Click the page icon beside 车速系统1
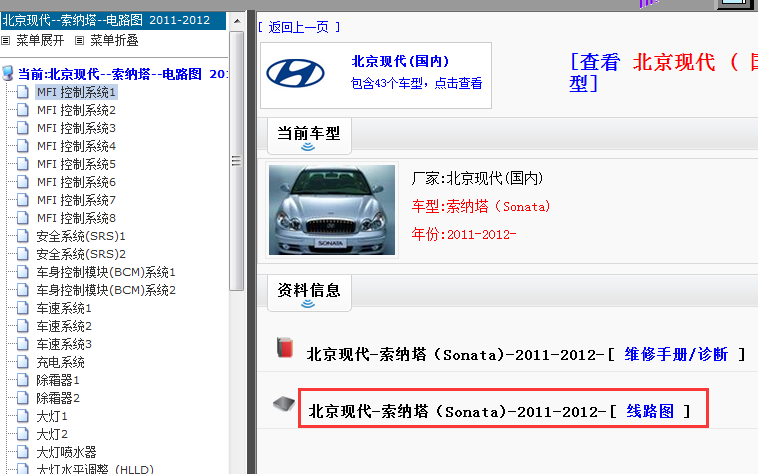This screenshot has height=474, width=758. (23, 307)
